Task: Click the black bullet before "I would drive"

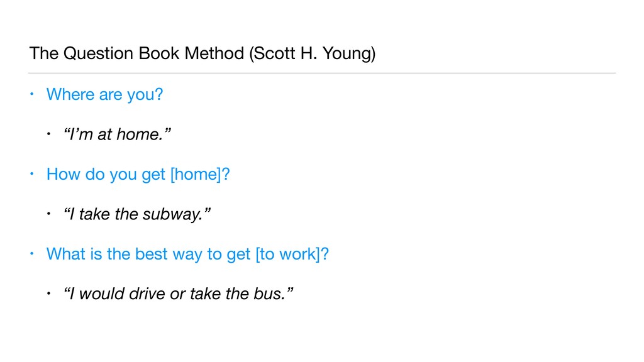Action: [x=48, y=293]
